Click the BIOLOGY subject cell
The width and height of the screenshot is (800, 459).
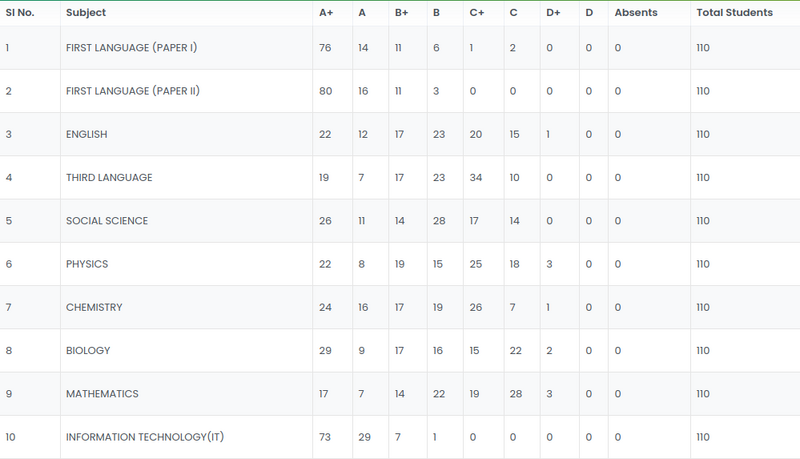(88, 351)
